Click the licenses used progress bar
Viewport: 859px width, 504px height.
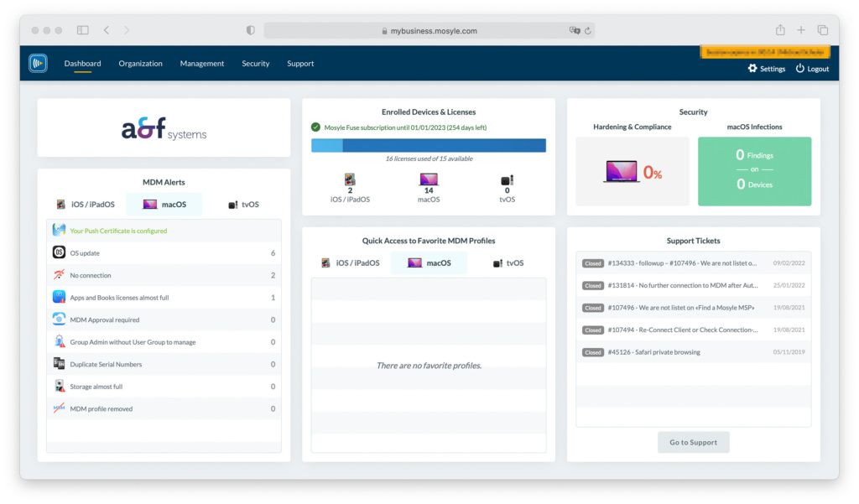428,145
